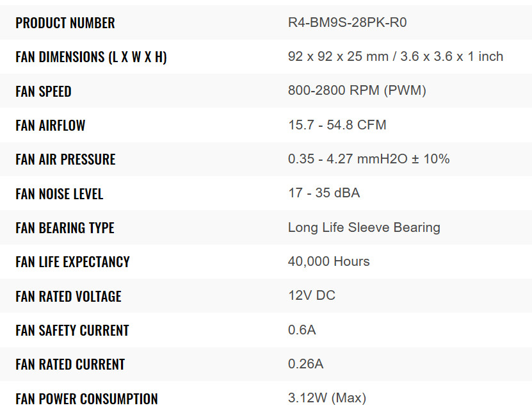
Task: Click the PRODUCT NUMBER label
Action: point(65,23)
